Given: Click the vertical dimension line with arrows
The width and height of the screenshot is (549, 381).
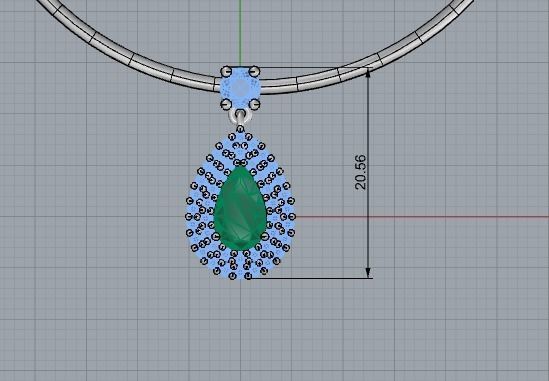Looking at the screenshot, I should (x=368, y=173).
